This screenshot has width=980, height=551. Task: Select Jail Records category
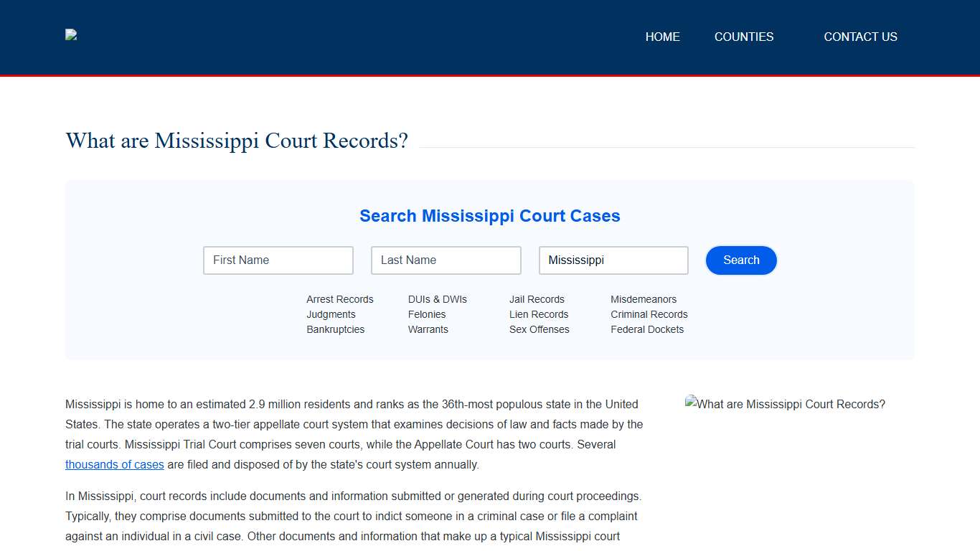point(537,299)
